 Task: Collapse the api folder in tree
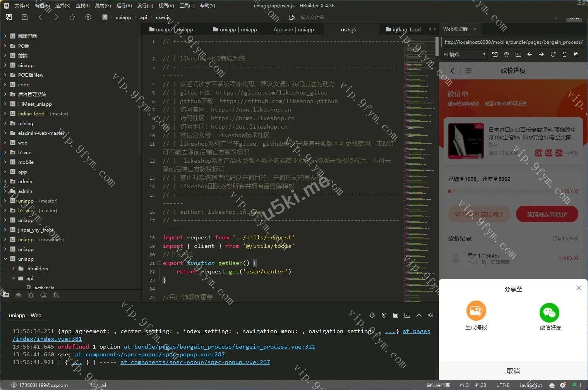pyautogui.click(x=14, y=278)
